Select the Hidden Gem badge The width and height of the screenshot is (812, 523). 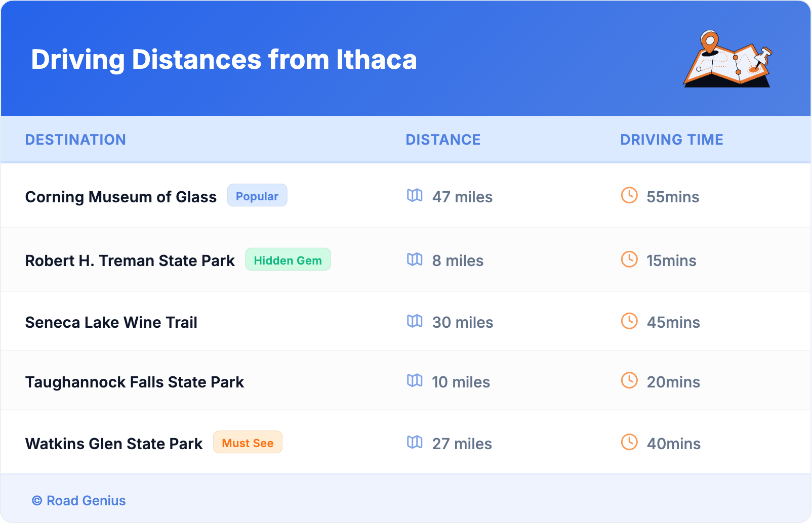click(x=288, y=260)
